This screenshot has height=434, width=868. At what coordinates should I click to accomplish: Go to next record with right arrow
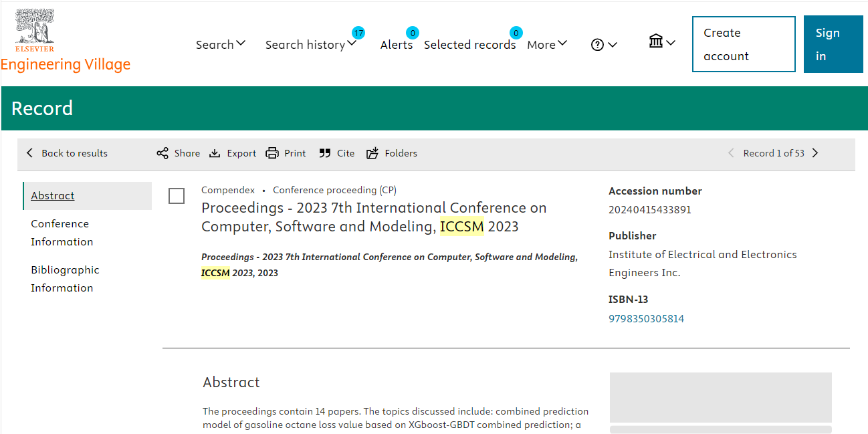(815, 152)
